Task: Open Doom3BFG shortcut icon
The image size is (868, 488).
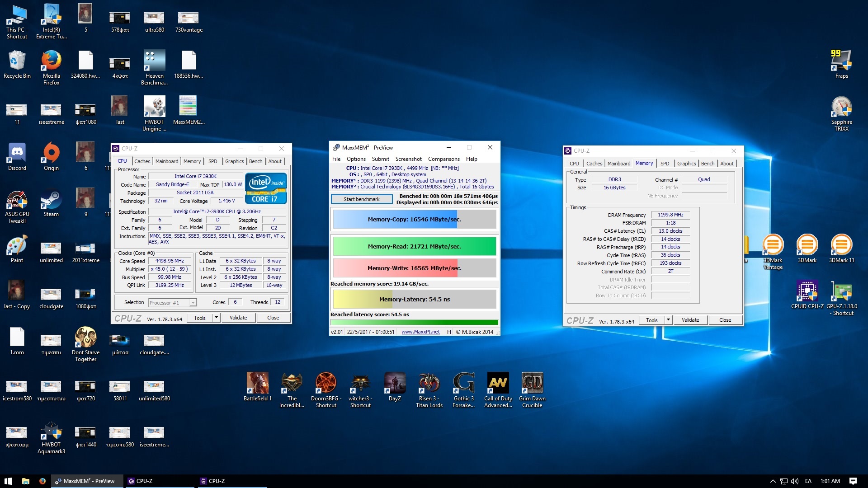Action: point(326,390)
